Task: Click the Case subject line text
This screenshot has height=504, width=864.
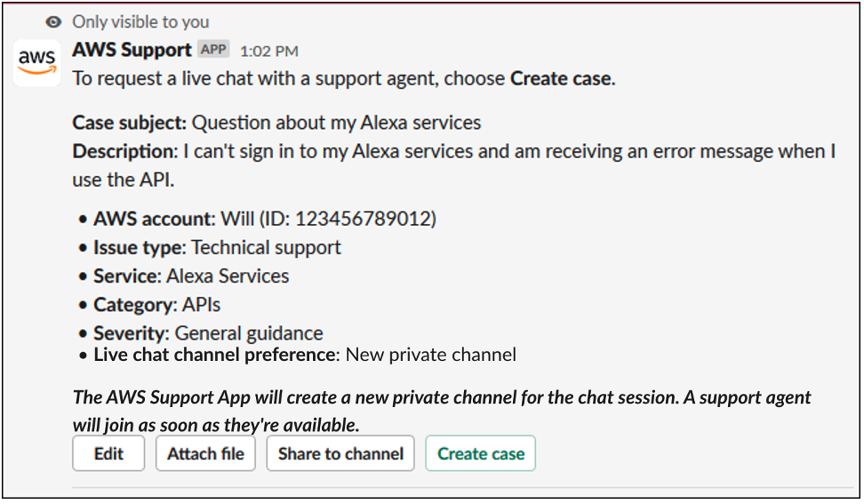Action: 276,123
